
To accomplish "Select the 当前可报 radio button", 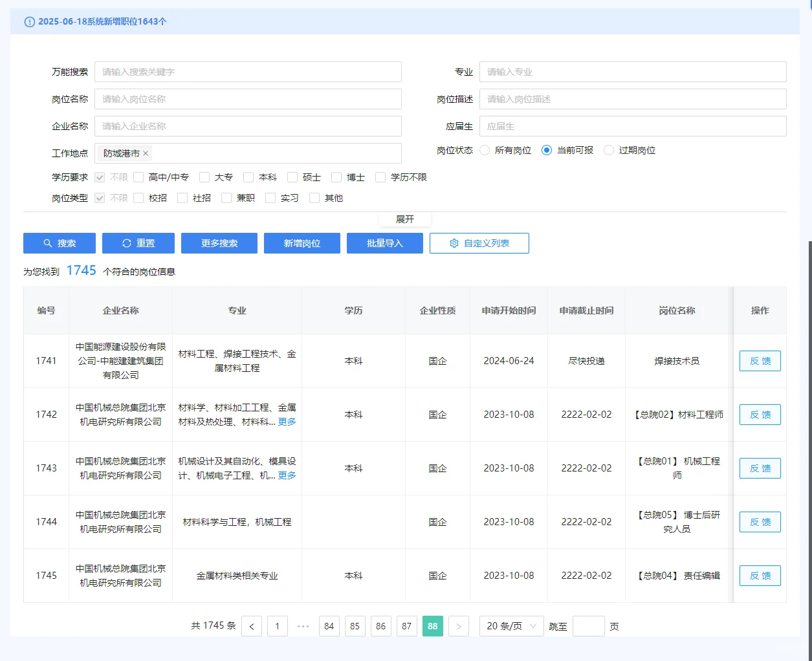I will (x=547, y=150).
